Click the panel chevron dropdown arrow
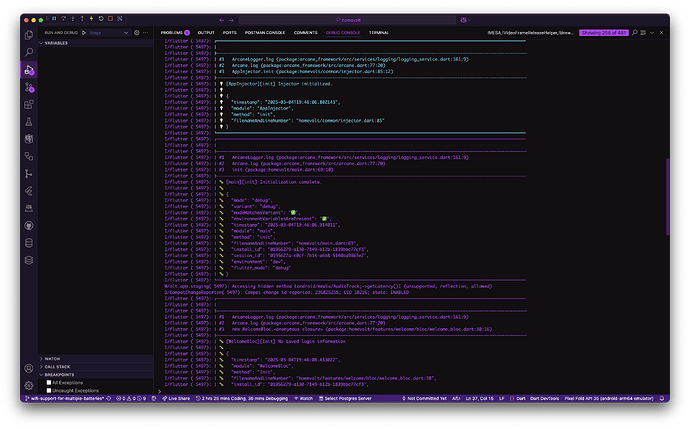The width and height of the screenshot is (690, 429). pos(652,33)
